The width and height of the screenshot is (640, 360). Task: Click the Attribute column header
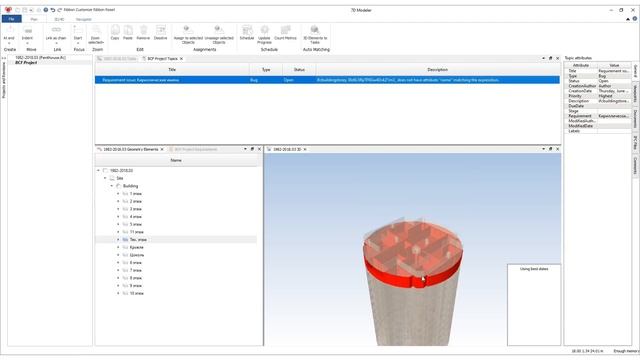pos(581,65)
